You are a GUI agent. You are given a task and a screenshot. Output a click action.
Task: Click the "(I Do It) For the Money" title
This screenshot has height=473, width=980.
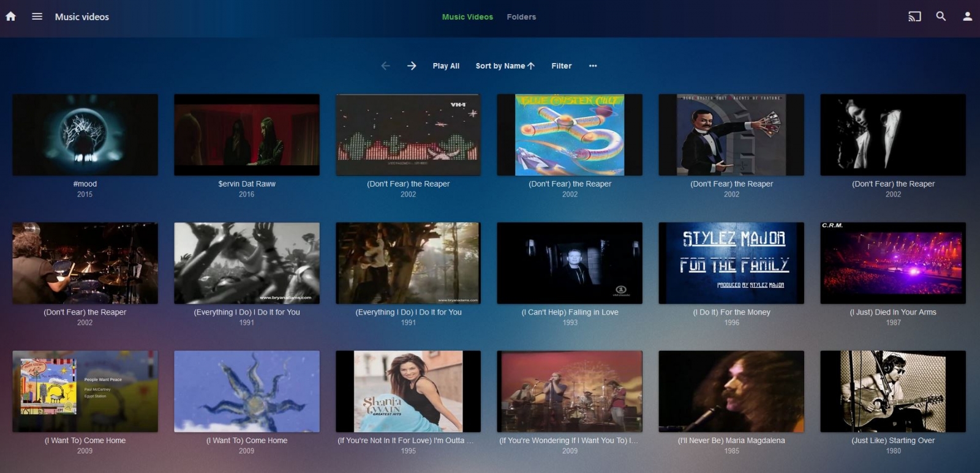point(731,312)
